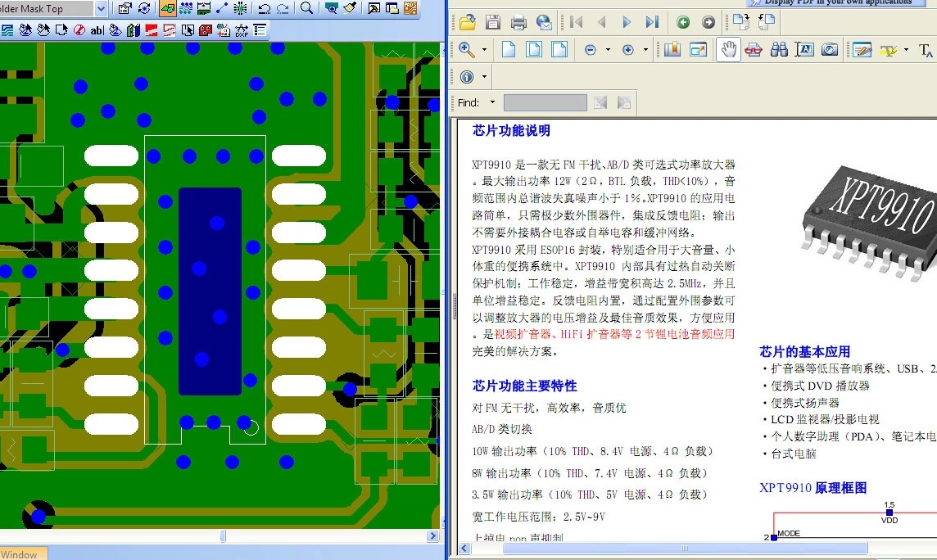Open the Project Explorer icon

[x=392, y=8]
